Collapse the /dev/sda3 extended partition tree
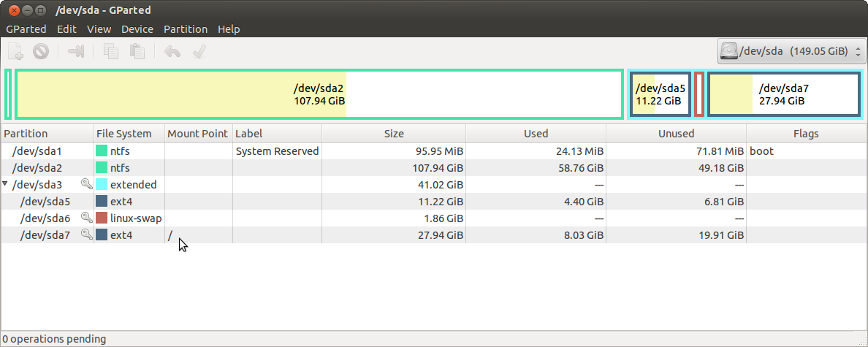 pyautogui.click(x=6, y=184)
